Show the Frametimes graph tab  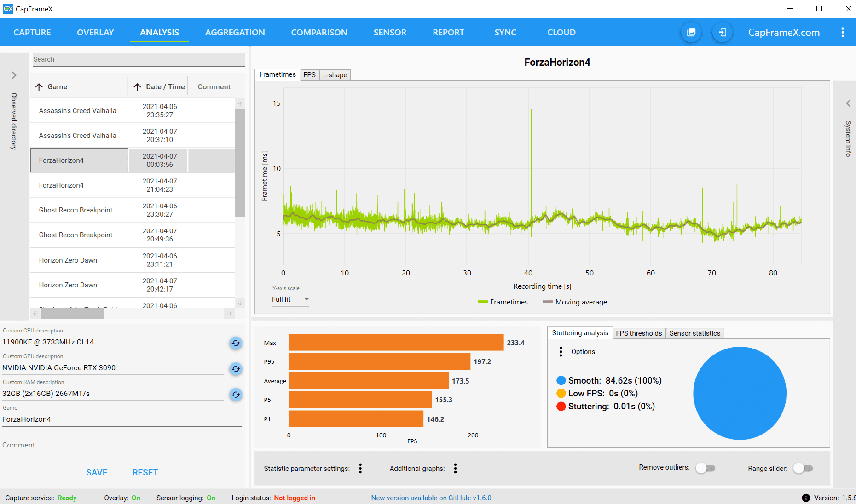point(278,74)
